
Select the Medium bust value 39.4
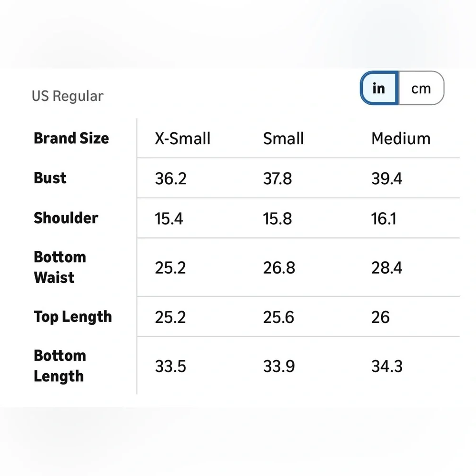[x=387, y=178]
